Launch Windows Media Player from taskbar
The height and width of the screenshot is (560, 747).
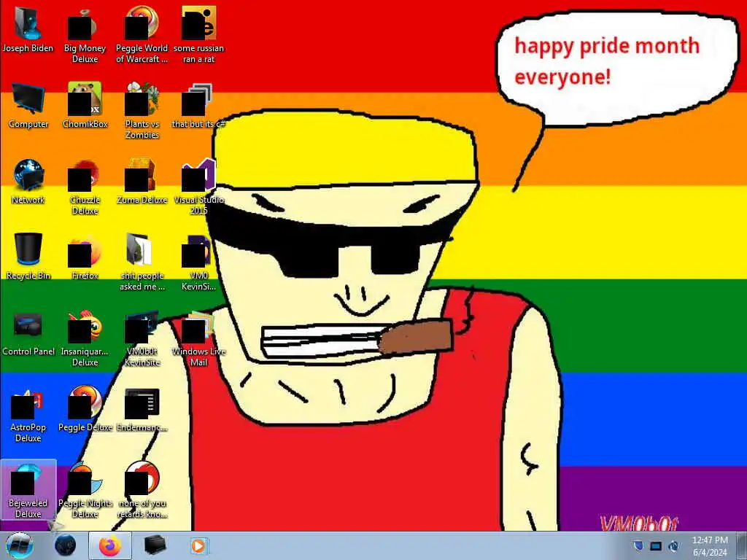[x=198, y=545]
